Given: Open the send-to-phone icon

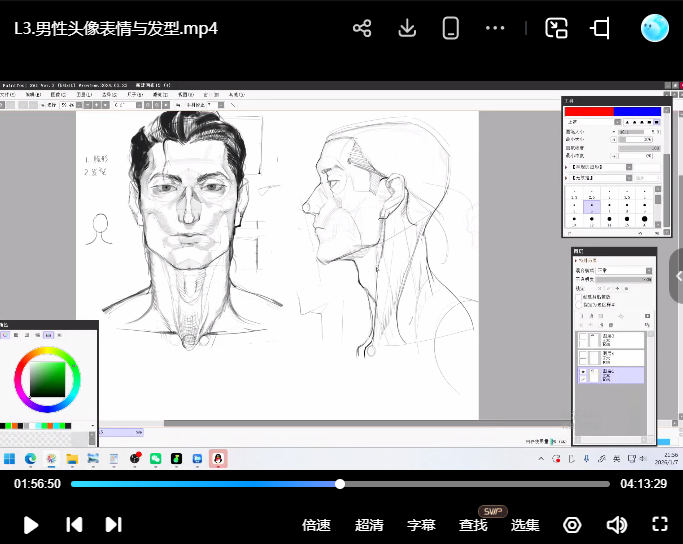Looking at the screenshot, I should pyautogui.click(x=451, y=28).
